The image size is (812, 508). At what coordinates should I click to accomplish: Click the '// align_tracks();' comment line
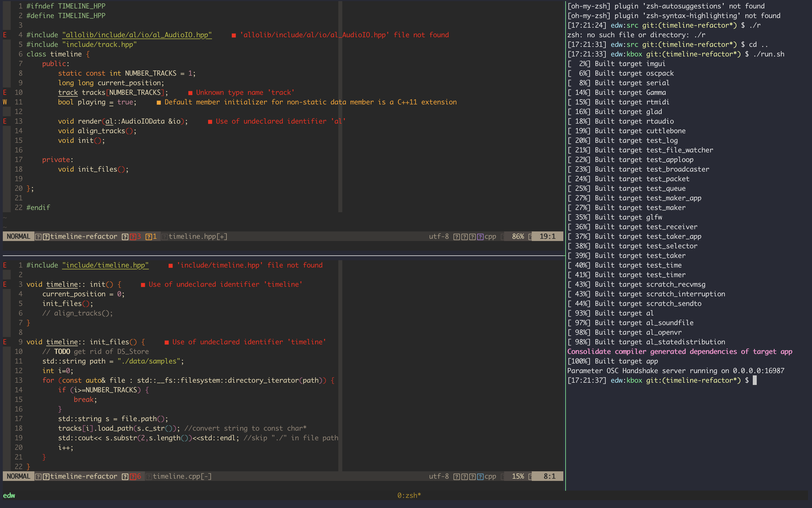click(78, 313)
